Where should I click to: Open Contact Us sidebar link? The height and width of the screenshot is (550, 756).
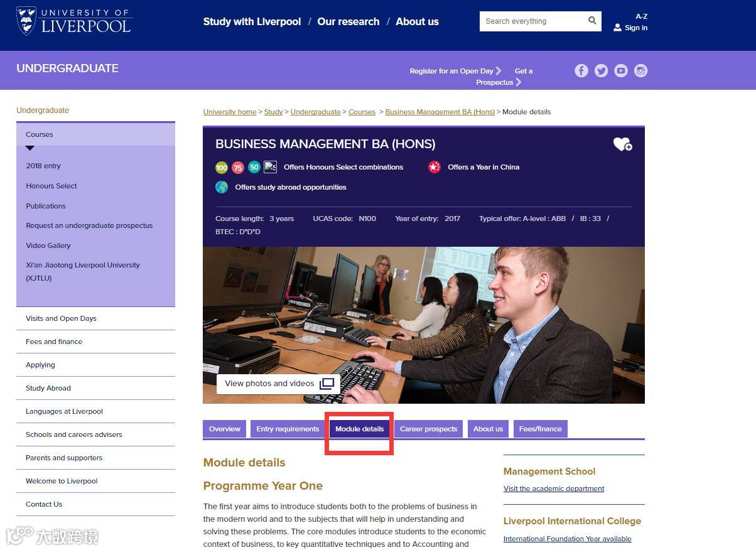44,504
